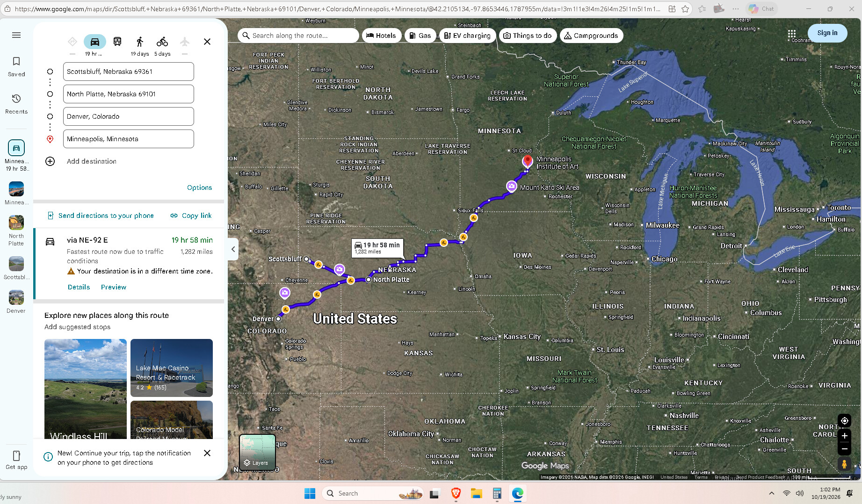Click the Add destination plus icon

(50, 161)
